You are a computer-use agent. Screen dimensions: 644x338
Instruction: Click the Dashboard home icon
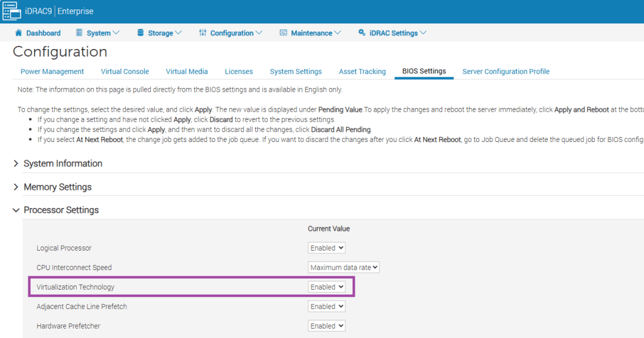pyautogui.click(x=19, y=33)
